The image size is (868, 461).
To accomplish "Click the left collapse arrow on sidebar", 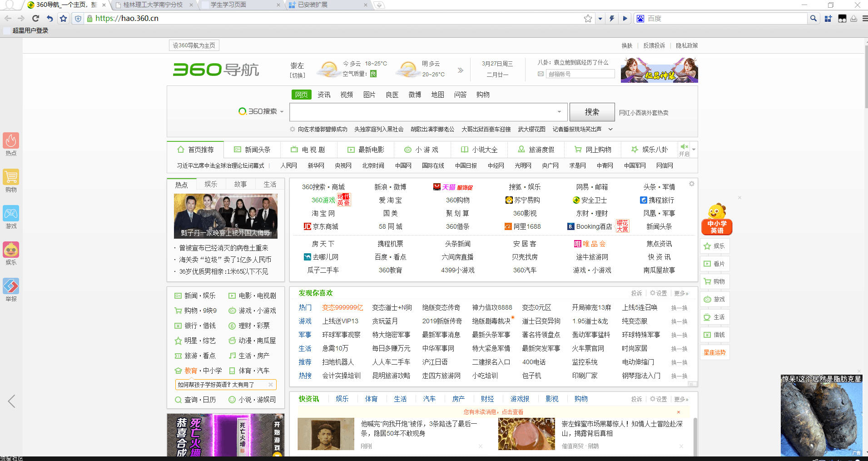I will click(x=12, y=401).
